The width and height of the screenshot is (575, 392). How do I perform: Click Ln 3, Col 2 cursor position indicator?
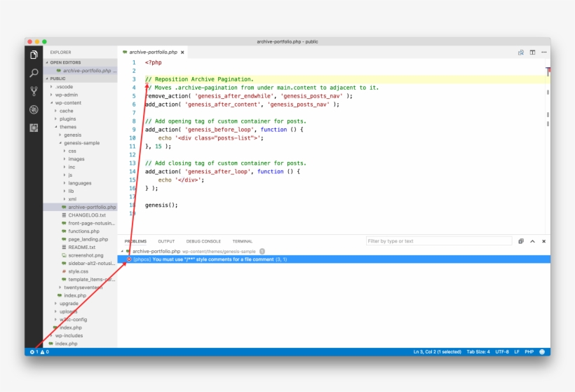(x=437, y=351)
